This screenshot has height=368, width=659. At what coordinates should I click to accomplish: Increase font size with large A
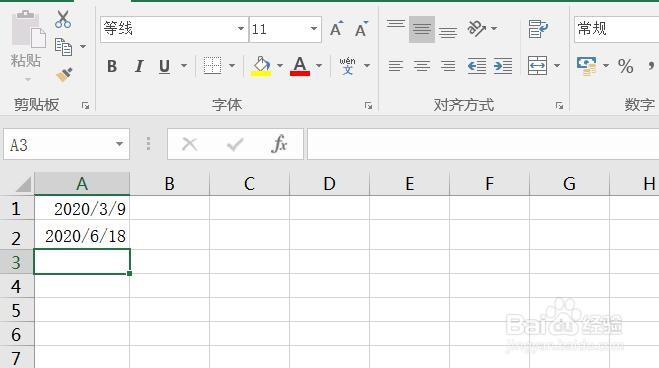point(337,29)
